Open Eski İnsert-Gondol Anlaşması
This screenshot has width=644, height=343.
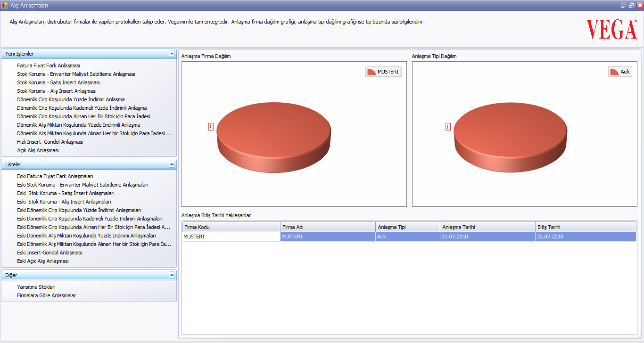point(50,253)
